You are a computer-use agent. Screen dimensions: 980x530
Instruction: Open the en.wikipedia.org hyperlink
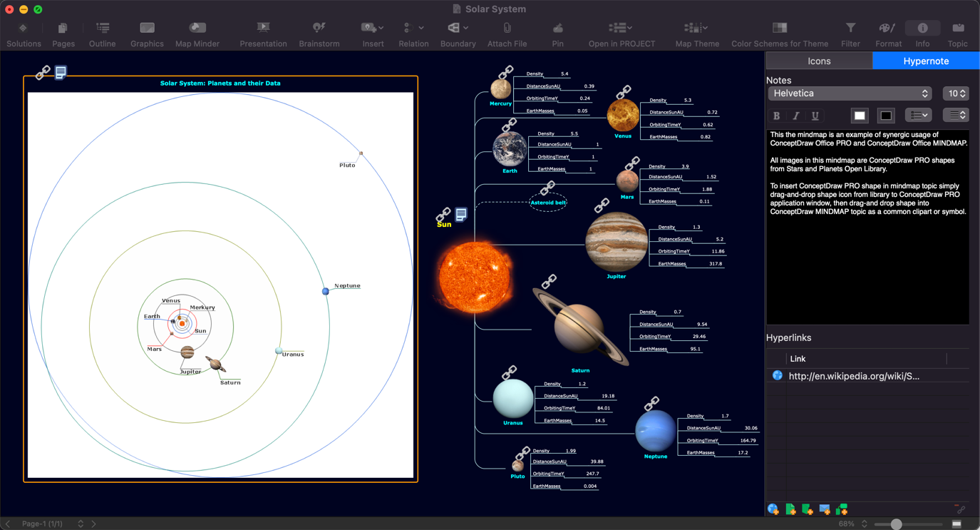(854, 376)
